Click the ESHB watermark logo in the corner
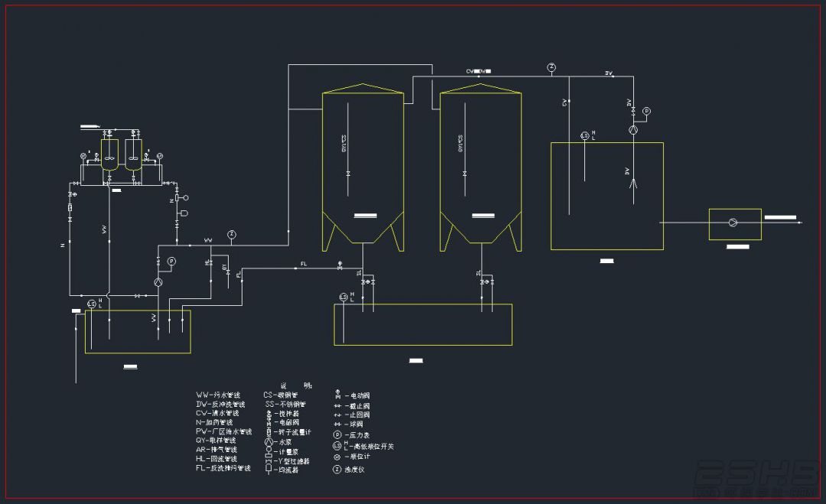Screen dimensions: 826x504 point(757,479)
